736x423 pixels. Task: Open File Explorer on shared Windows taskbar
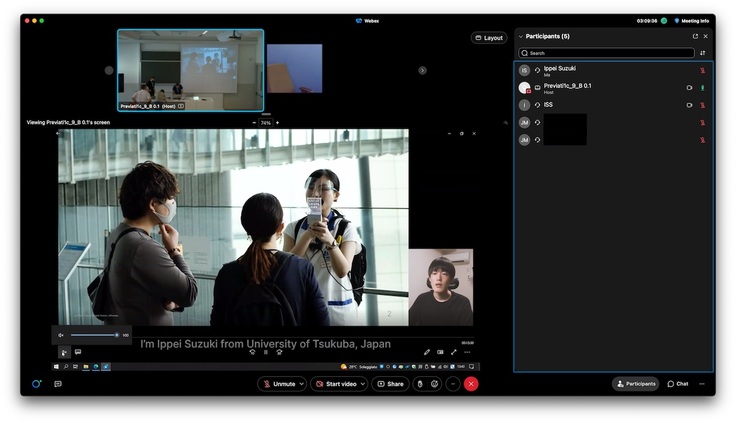click(x=86, y=367)
